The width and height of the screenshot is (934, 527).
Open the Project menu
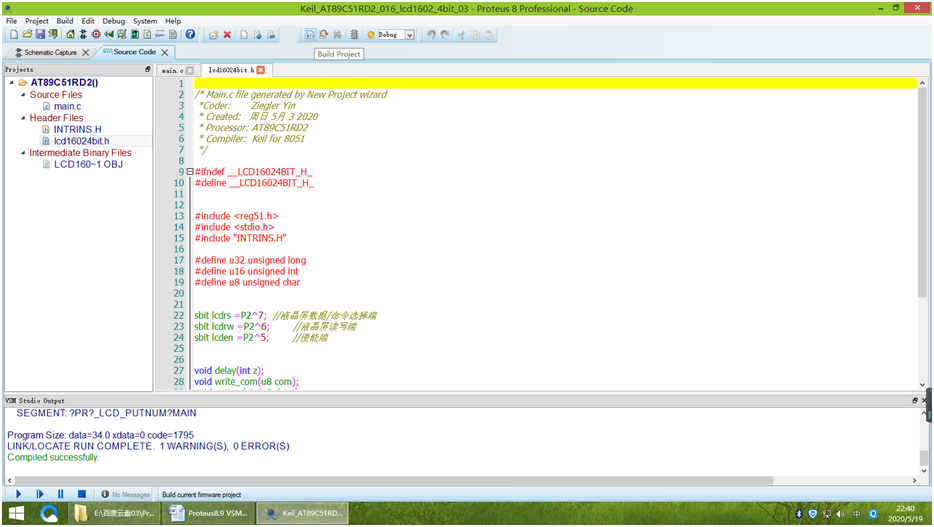pyautogui.click(x=36, y=21)
